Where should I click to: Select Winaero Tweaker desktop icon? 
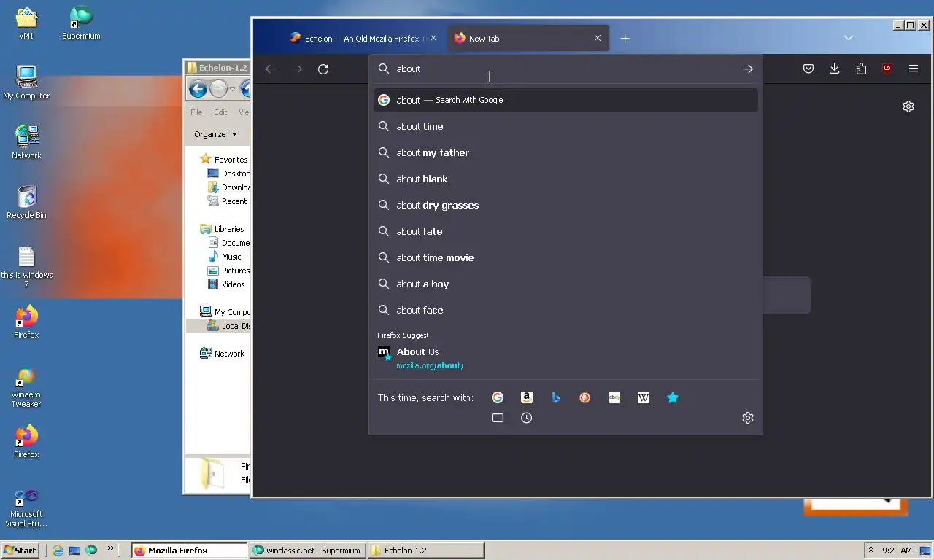click(26, 387)
